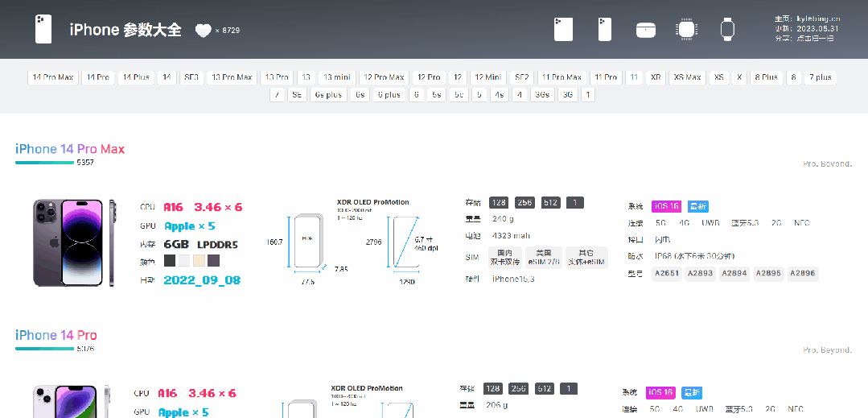Select the 5c model tag
Screen dimensions: 868x418
pyautogui.click(x=459, y=95)
